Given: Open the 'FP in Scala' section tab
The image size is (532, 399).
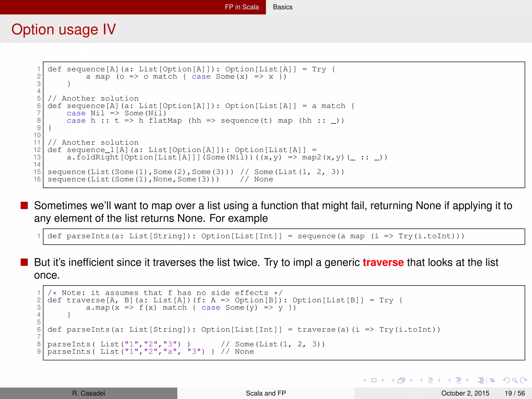Looking at the screenshot, I should tap(242, 7).
